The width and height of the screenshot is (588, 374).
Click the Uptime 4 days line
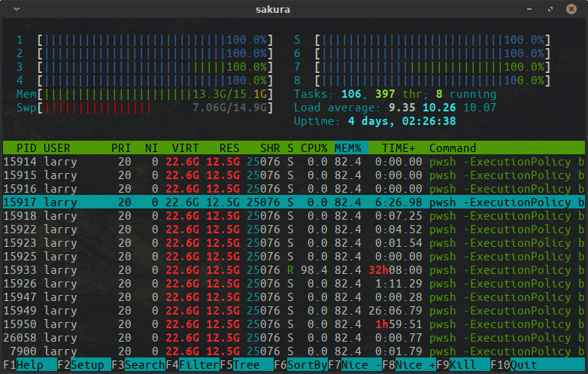pyautogui.click(x=375, y=121)
